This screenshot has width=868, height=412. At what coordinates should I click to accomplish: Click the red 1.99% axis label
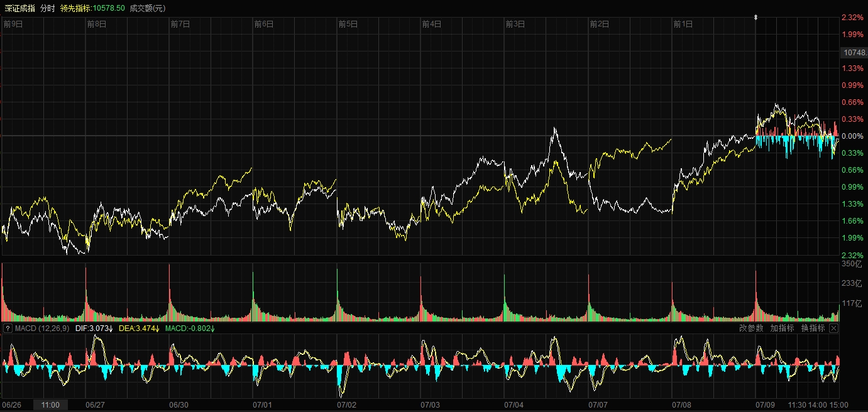[x=852, y=34]
